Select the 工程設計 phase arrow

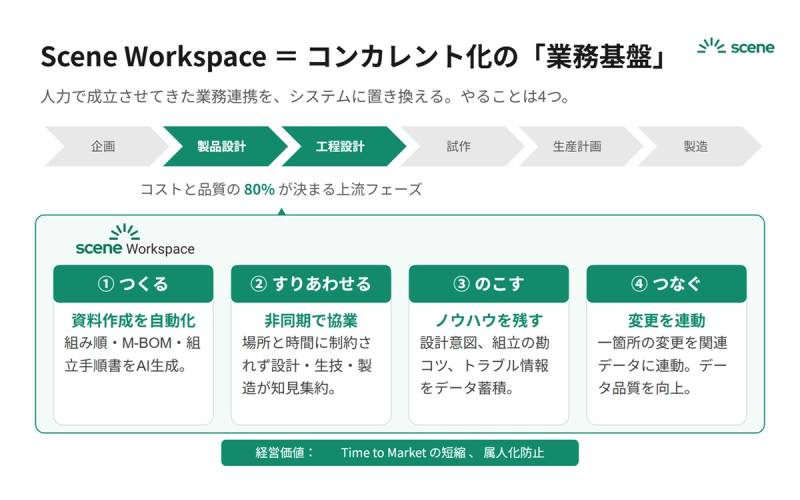344,146
